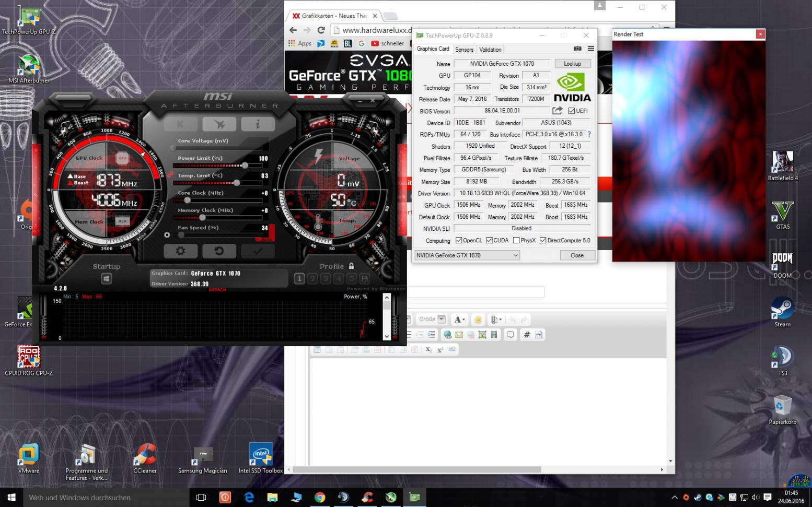This screenshot has width=812, height=507.
Task: Adjust the Temp. Limit slider
Action: (218, 183)
